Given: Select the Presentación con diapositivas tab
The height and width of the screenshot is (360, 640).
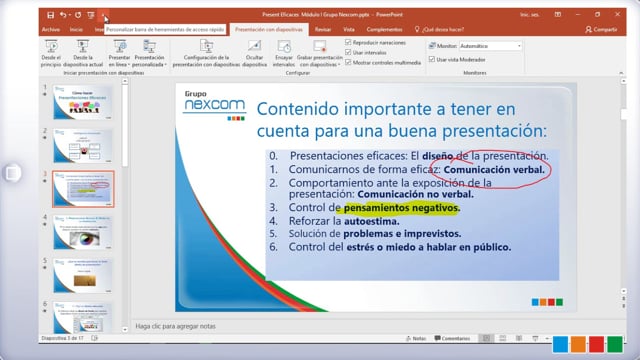Looking at the screenshot, I should (x=269, y=29).
